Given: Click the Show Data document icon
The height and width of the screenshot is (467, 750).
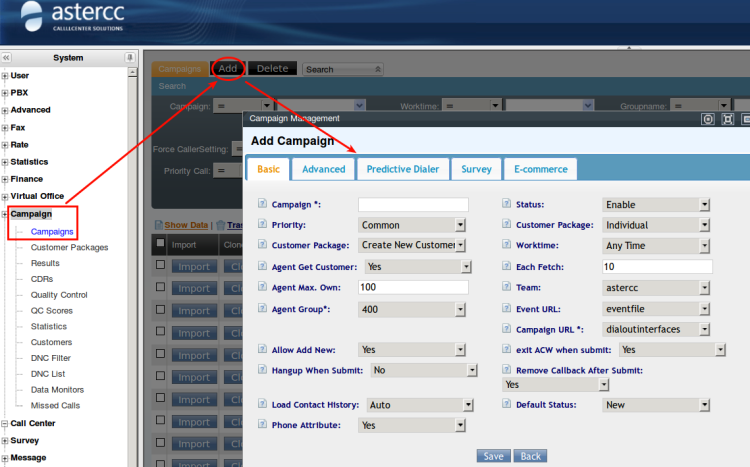Looking at the screenshot, I should pos(158,225).
